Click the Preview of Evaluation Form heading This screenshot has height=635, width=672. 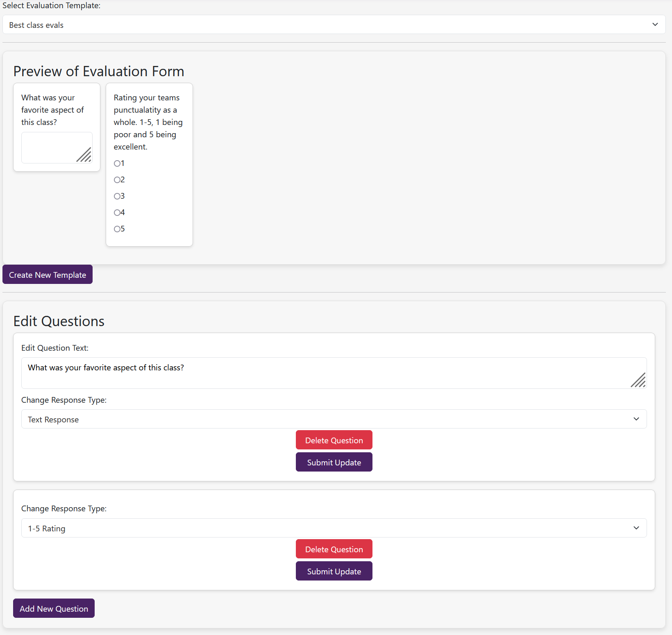coord(99,71)
